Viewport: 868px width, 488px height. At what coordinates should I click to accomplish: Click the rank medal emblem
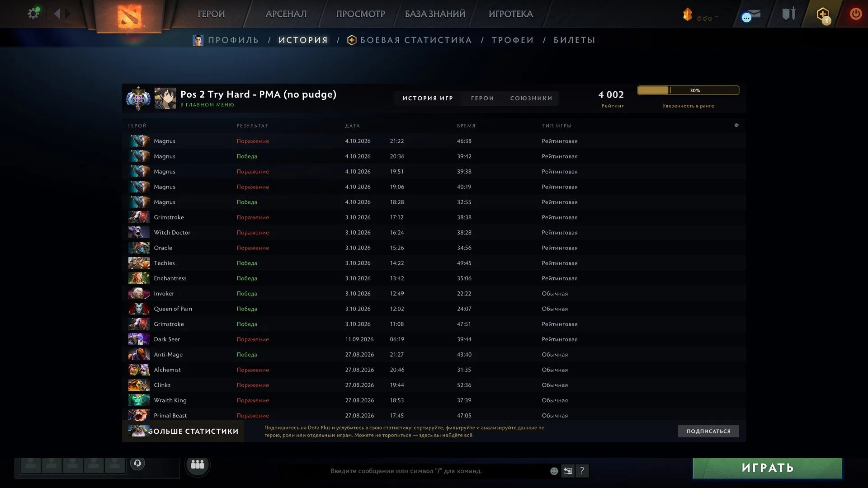coord(138,99)
